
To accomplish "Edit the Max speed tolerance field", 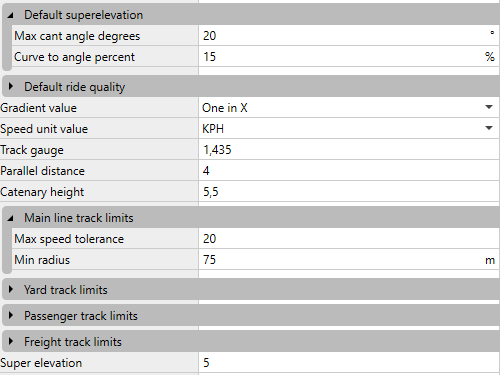I will point(349,239).
